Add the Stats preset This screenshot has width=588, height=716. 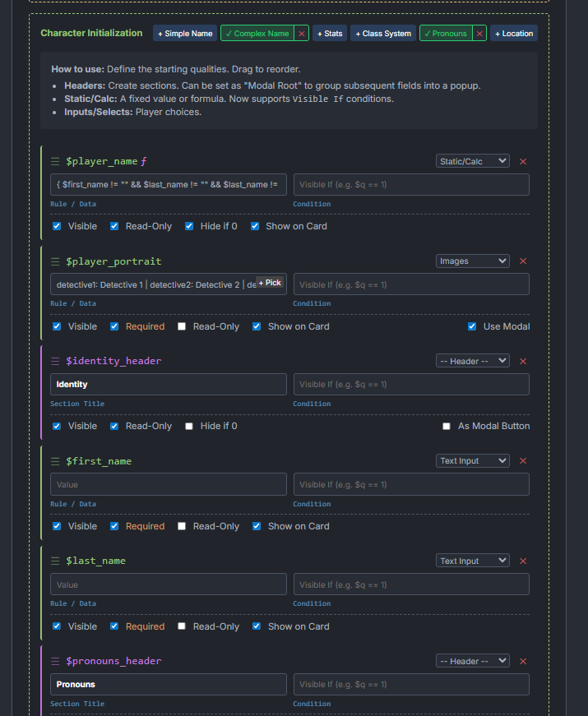[x=330, y=34]
